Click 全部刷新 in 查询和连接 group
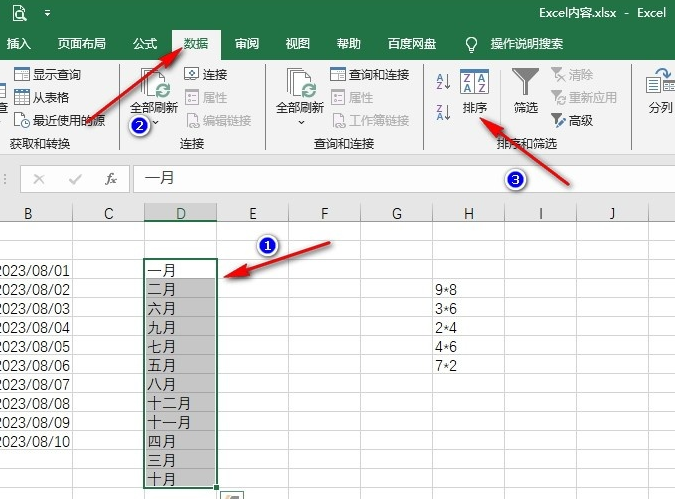The height and width of the screenshot is (502, 675). click(300, 92)
